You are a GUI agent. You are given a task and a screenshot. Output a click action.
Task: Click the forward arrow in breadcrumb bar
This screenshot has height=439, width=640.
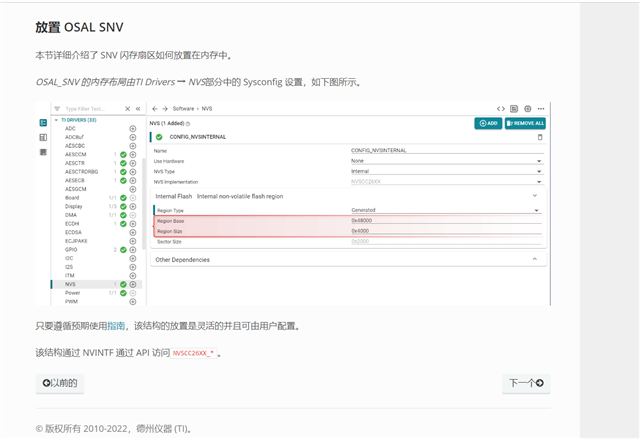(165, 109)
